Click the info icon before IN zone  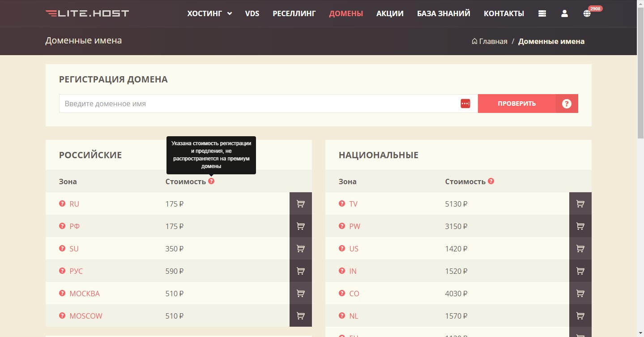coord(342,271)
